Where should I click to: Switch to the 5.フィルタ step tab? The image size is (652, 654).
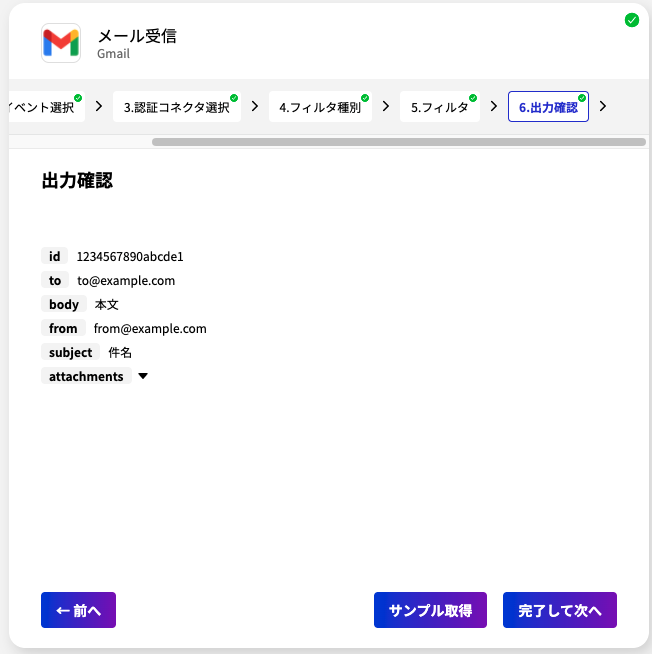pyautogui.click(x=440, y=107)
